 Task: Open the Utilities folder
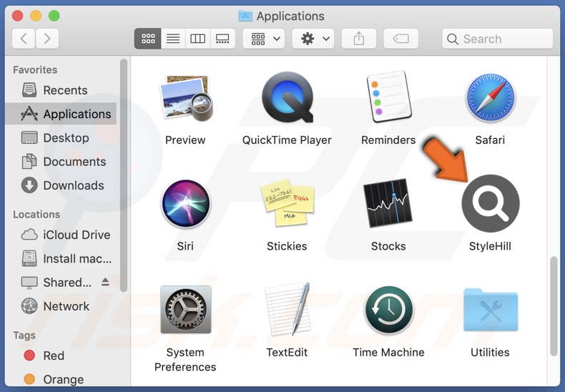(x=491, y=310)
